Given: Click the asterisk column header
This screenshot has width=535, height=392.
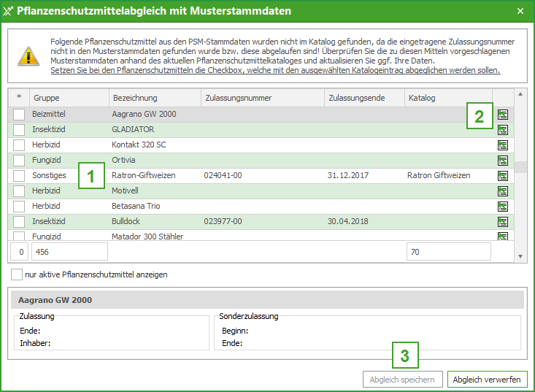Looking at the screenshot, I should point(19,98).
